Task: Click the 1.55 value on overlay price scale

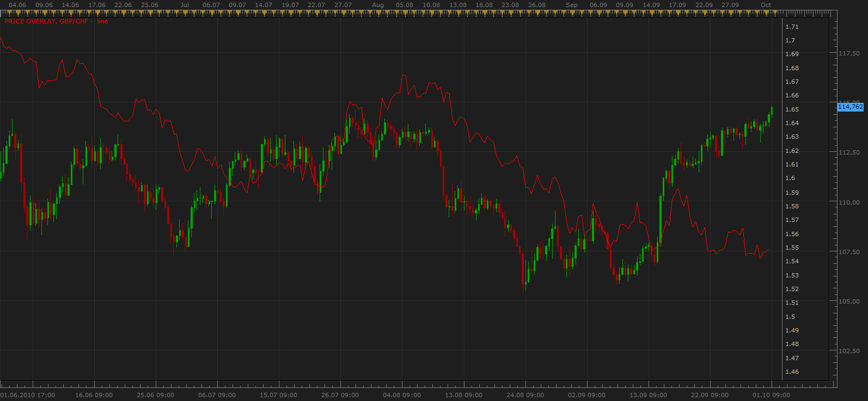Action: tap(792, 248)
